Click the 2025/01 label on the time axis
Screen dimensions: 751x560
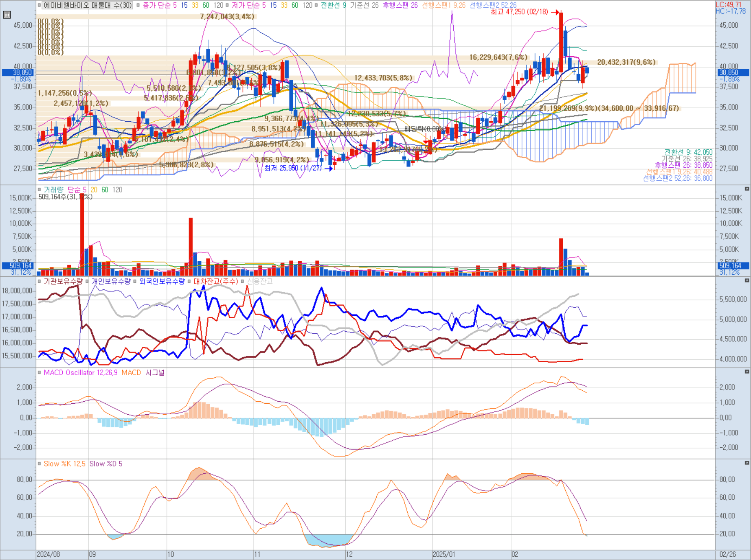[444, 554]
